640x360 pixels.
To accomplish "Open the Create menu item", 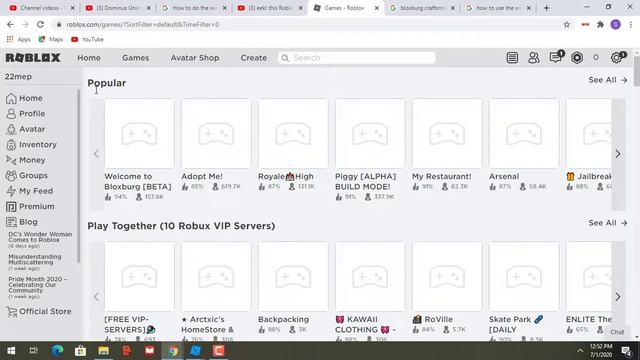I will [x=253, y=58].
